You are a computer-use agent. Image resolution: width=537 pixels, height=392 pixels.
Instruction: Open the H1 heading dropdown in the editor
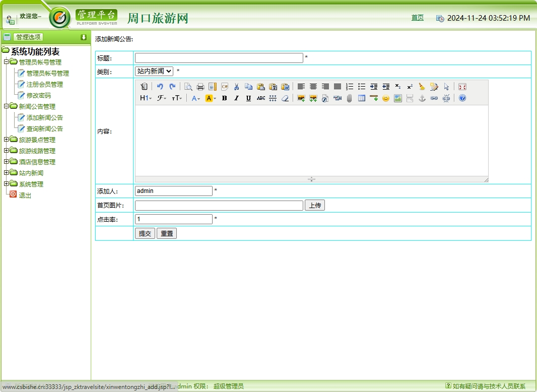tap(145, 98)
